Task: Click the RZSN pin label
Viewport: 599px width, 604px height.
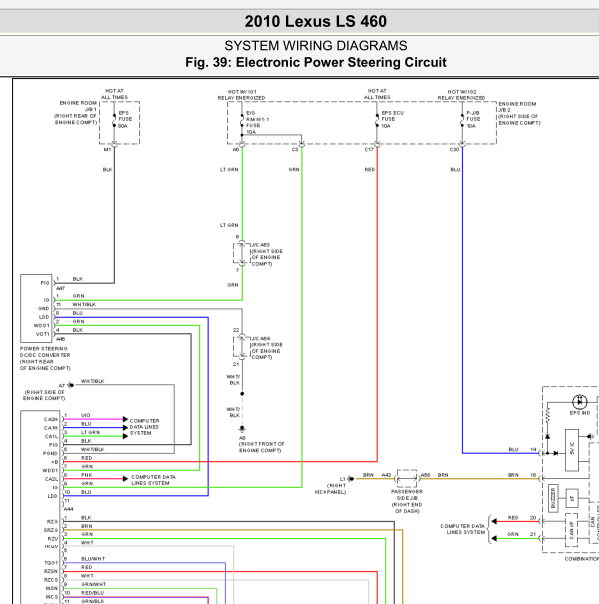Action: click(x=50, y=571)
